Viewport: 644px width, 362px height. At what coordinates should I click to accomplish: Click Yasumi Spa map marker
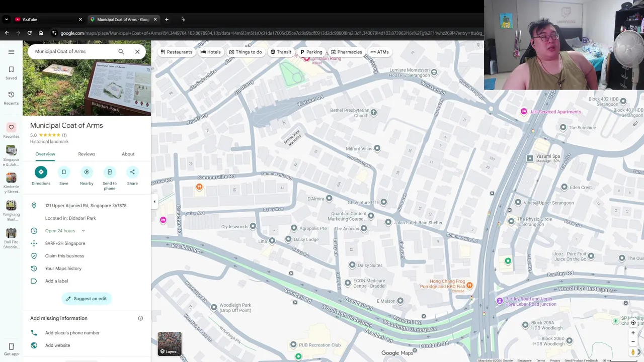click(530, 158)
